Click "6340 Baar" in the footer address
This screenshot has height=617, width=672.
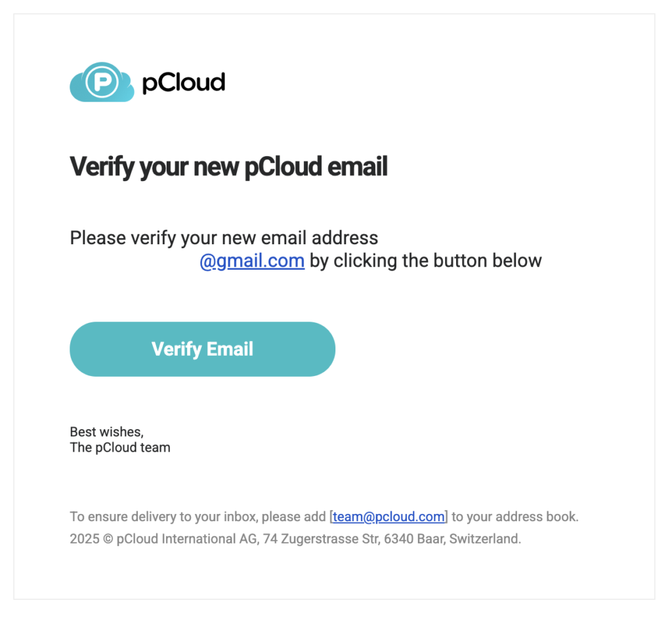[402, 540]
